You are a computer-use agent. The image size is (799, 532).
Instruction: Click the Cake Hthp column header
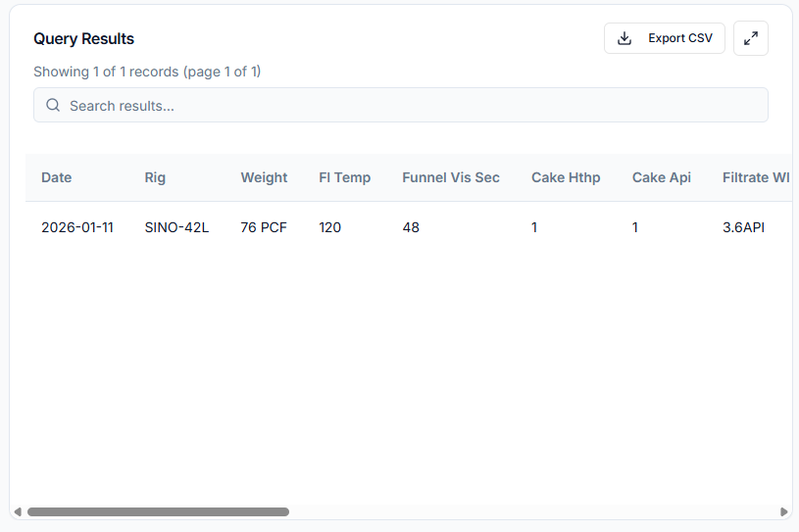[566, 177]
